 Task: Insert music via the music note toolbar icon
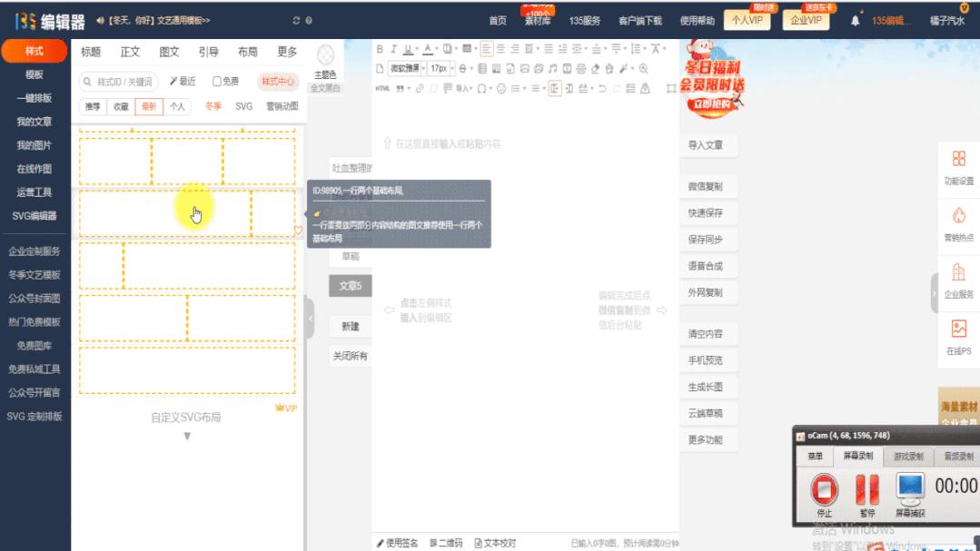click(553, 68)
